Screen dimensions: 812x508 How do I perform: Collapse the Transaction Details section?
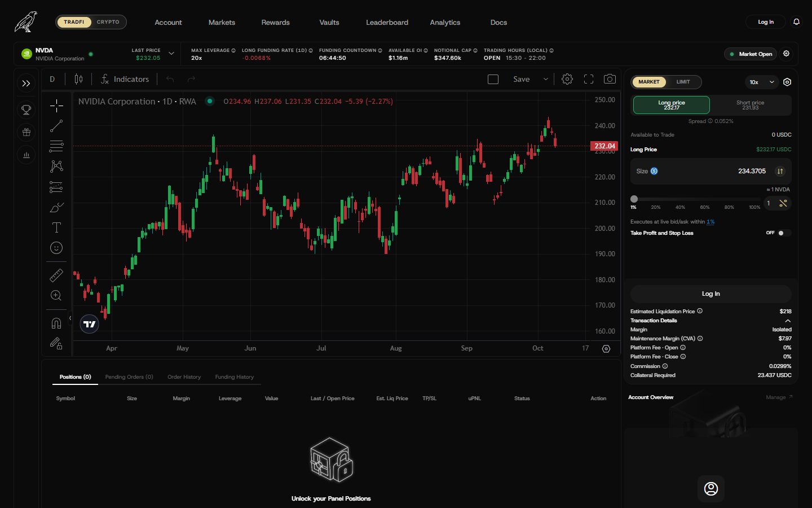(x=788, y=321)
